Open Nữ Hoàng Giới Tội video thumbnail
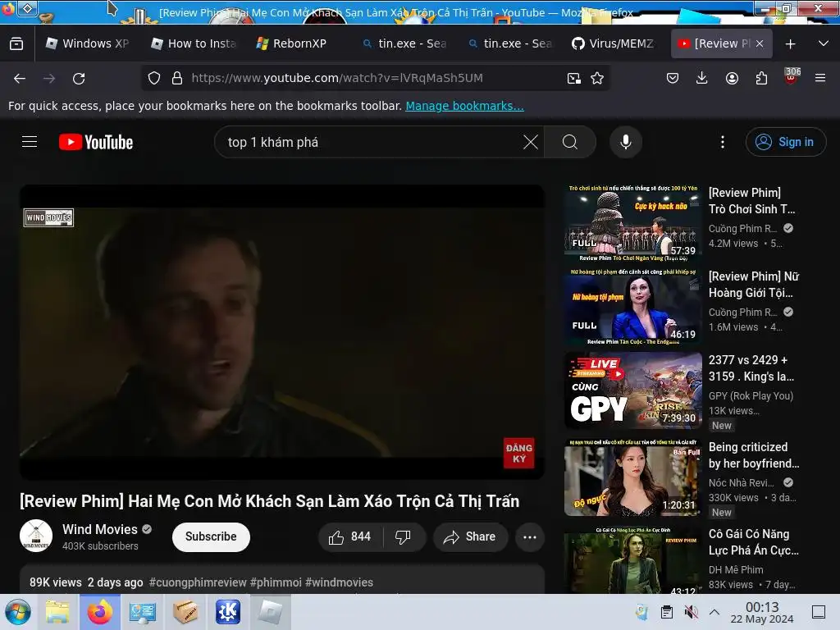Viewport: 840px width, 630px height. (x=632, y=307)
